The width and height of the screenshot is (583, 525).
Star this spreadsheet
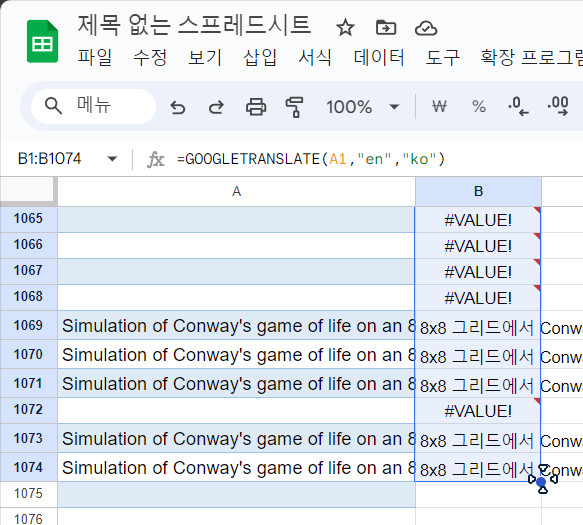coord(345,28)
